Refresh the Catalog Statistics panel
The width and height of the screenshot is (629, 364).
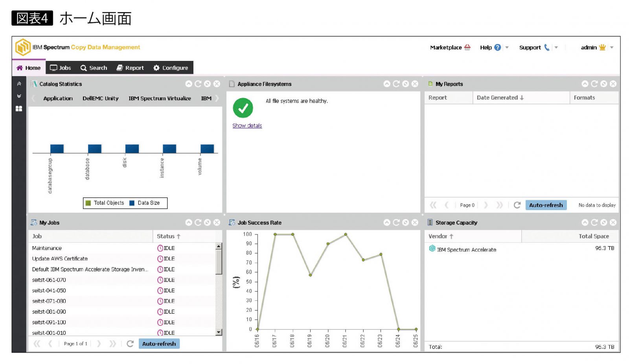click(198, 84)
